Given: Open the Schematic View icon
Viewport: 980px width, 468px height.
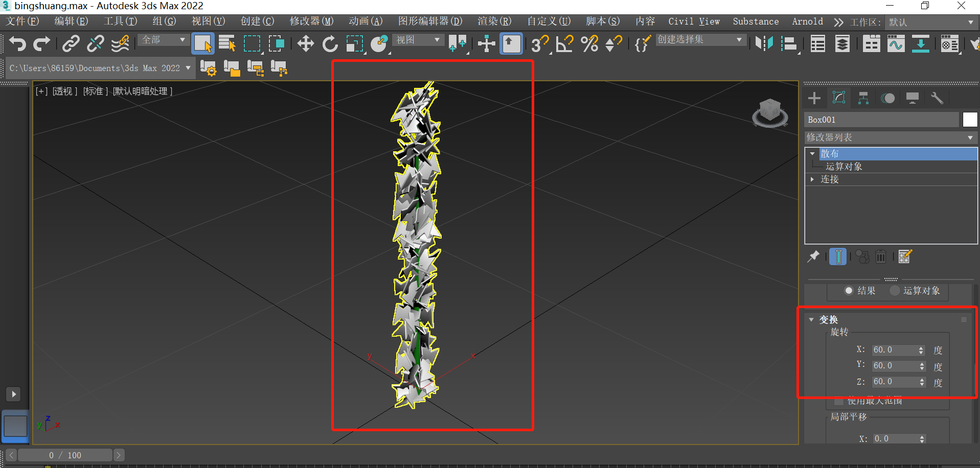Looking at the screenshot, I should pos(921,44).
